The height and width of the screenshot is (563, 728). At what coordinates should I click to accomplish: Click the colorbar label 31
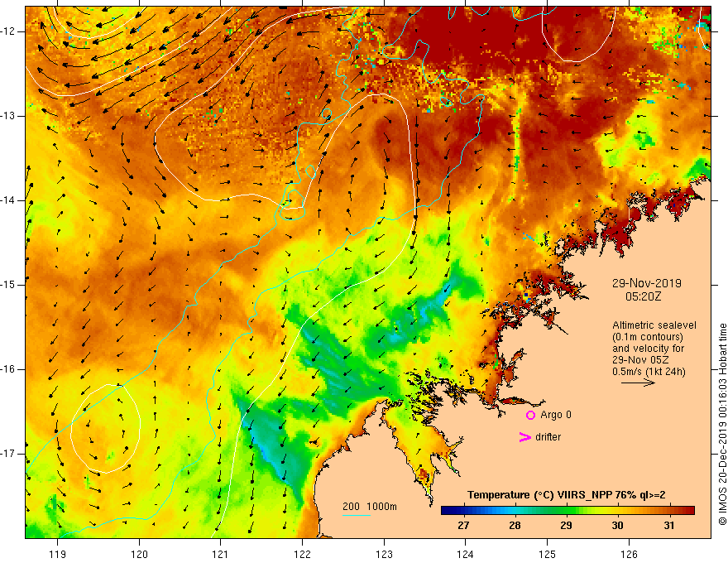(668, 526)
